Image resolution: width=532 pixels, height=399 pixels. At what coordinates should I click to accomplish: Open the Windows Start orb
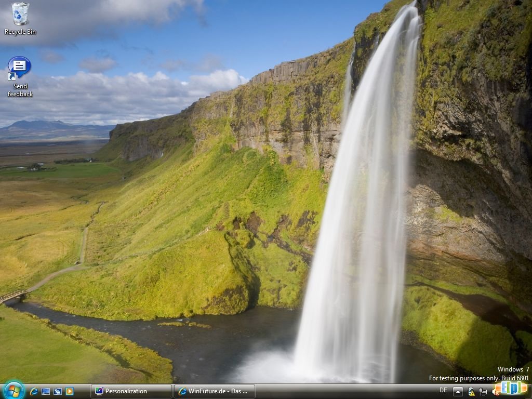(x=14, y=391)
